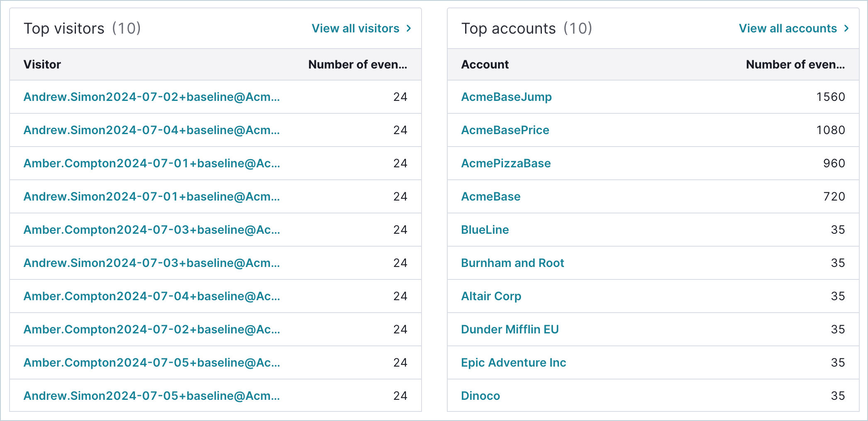Select count 24 in Amber.Compton2024-07-05 row
This screenshot has width=868, height=421.
click(x=400, y=362)
